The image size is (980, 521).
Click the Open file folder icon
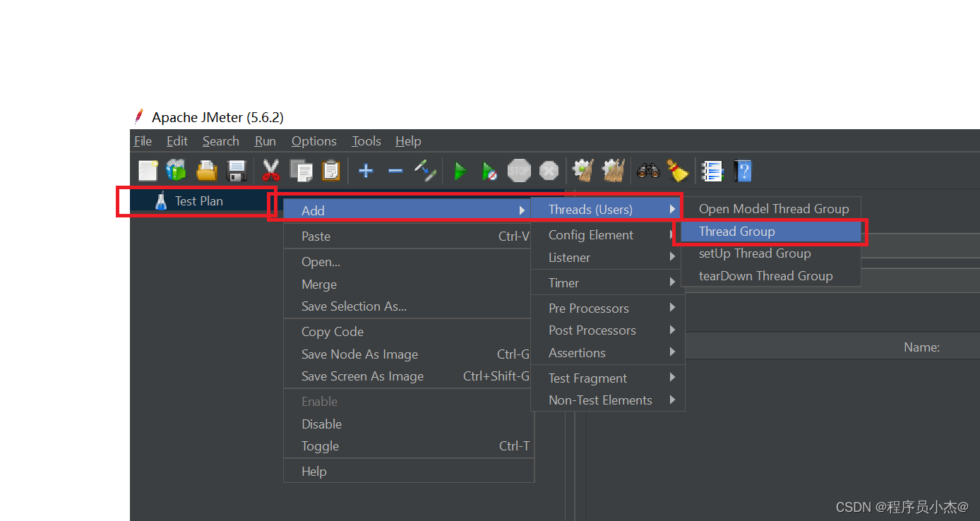point(206,171)
